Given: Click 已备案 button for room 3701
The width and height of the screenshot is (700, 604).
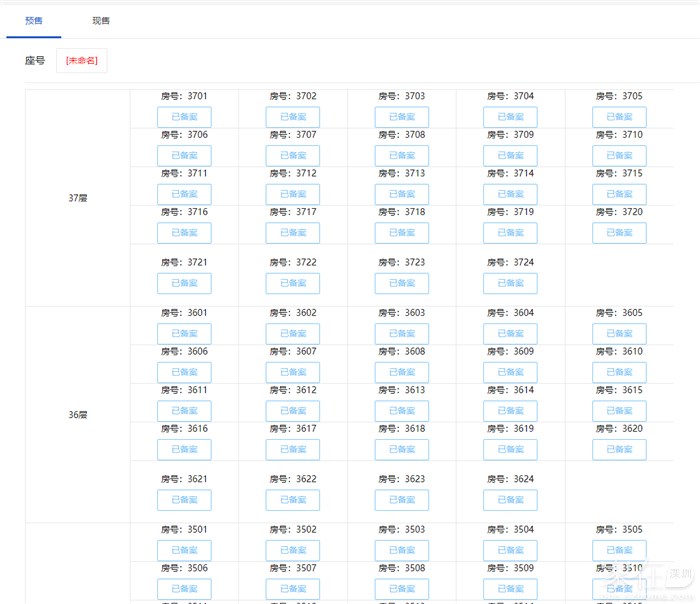Looking at the screenshot, I should [x=184, y=117].
